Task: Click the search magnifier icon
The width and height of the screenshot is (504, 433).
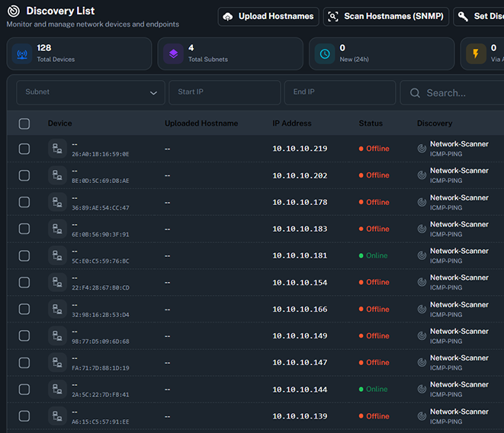Action: (x=415, y=93)
